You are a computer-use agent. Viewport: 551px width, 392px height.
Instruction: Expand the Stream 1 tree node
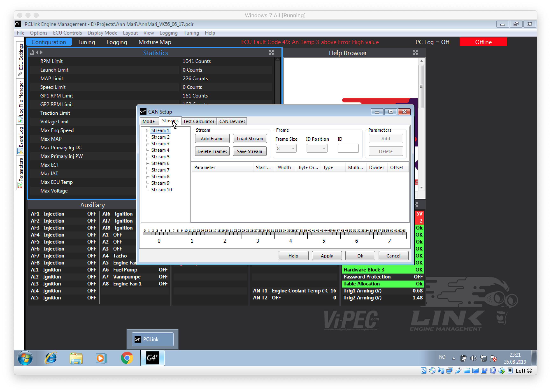point(147,131)
